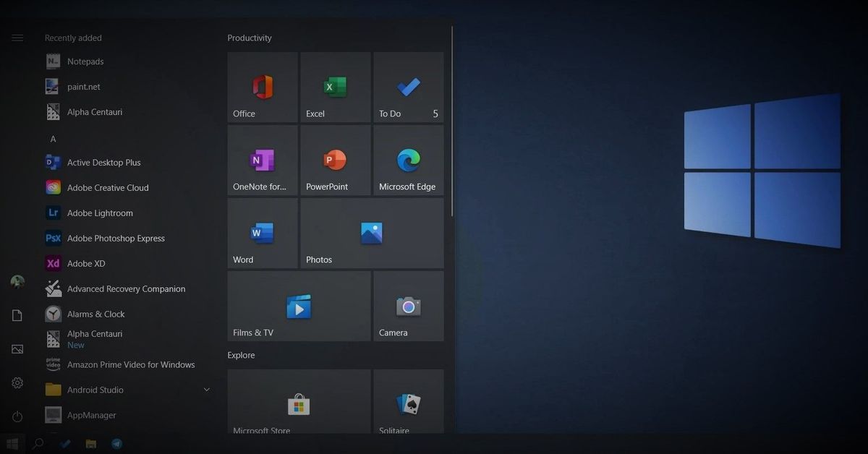
Task: Open To Do from the taskbar
Action: [x=65, y=444]
